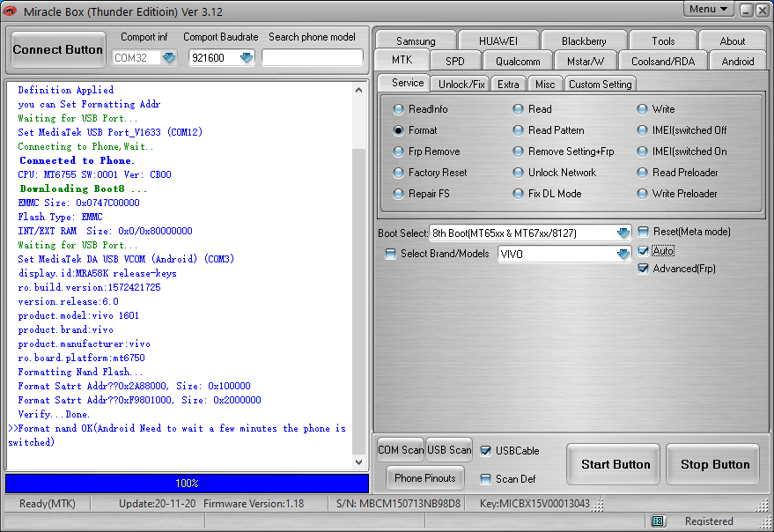Click the log scrollbar down arrow
774x532 pixels.
[359, 462]
